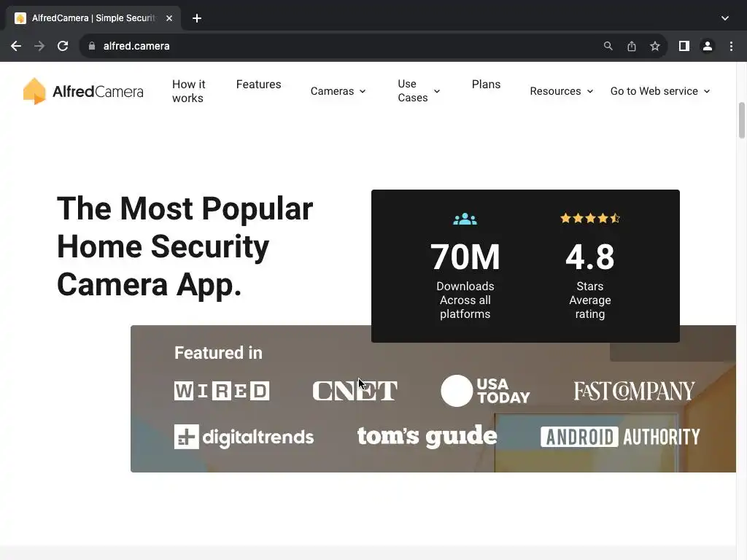
Task: Expand Go to Web service dropdown
Action: 659,91
